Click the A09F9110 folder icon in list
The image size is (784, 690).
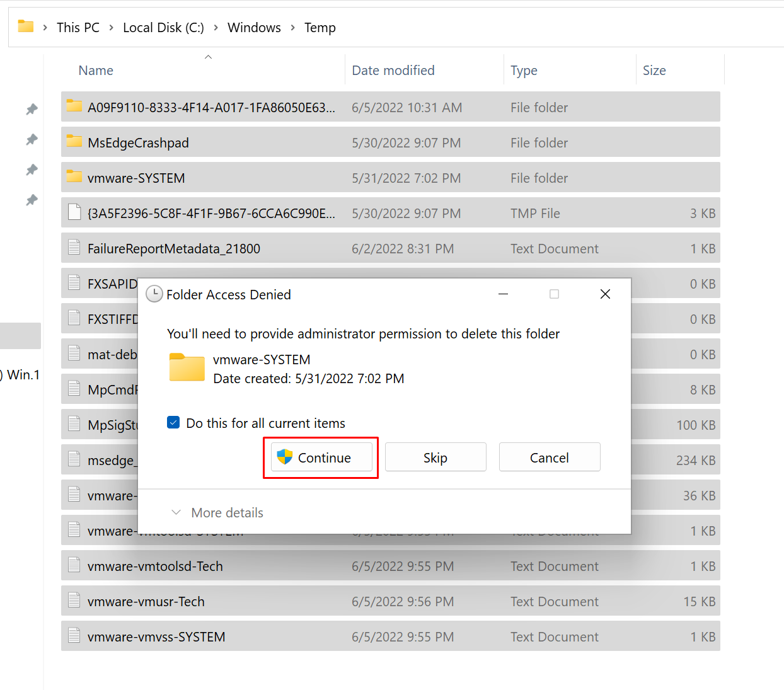tap(74, 106)
